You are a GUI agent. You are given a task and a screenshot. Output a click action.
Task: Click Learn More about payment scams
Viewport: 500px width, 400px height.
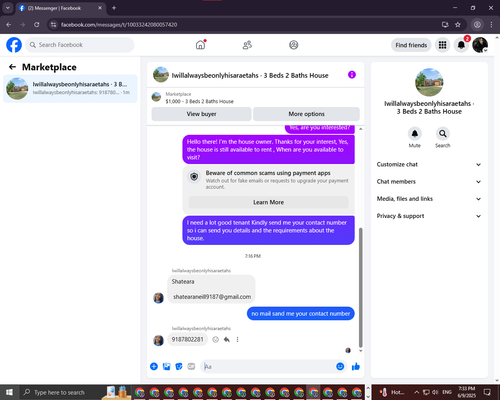(268, 202)
